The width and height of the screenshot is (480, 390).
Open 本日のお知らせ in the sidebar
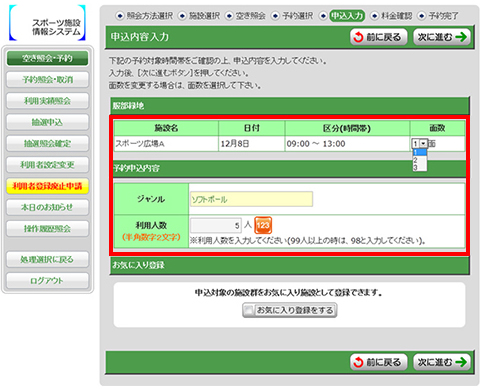[47, 207]
